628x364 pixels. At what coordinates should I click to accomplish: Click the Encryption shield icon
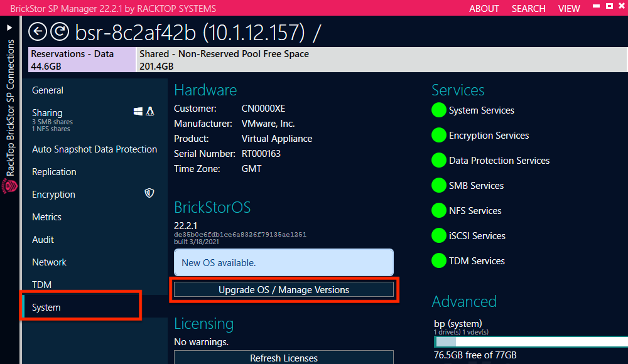pos(149,194)
